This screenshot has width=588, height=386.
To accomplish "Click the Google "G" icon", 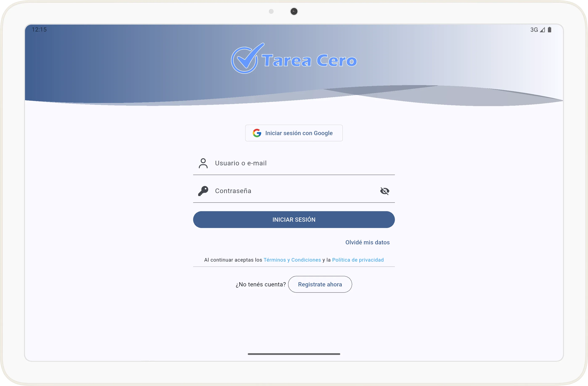I will 257,133.
